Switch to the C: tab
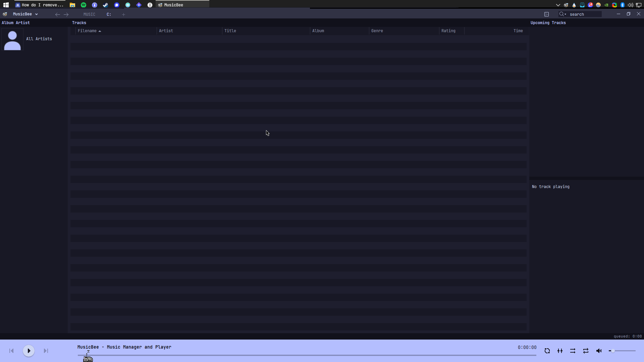Image resolution: width=644 pixels, height=362 pixels. 109,14
